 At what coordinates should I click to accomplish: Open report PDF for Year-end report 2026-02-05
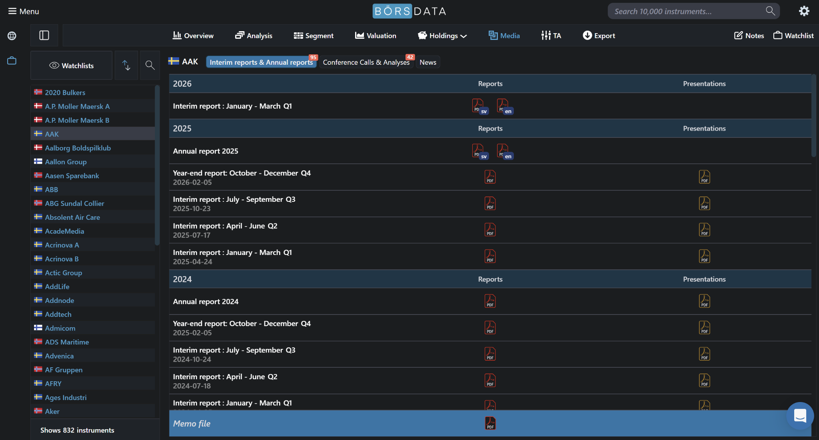[490, 177]
